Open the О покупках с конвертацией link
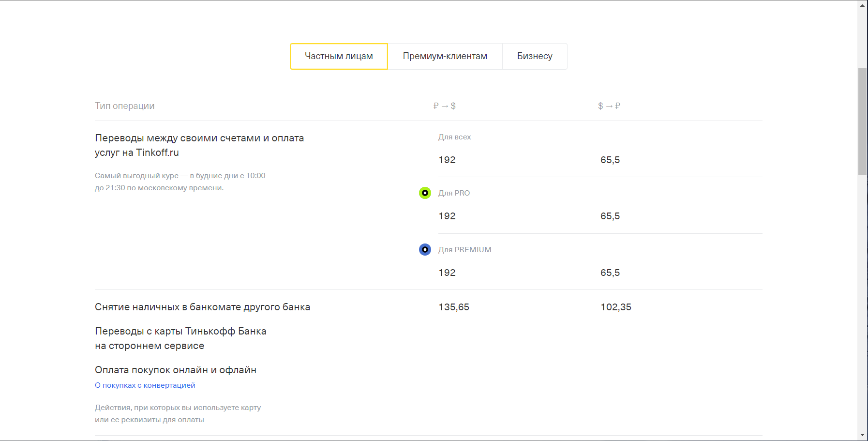The image size is (868, 441). 145,385
